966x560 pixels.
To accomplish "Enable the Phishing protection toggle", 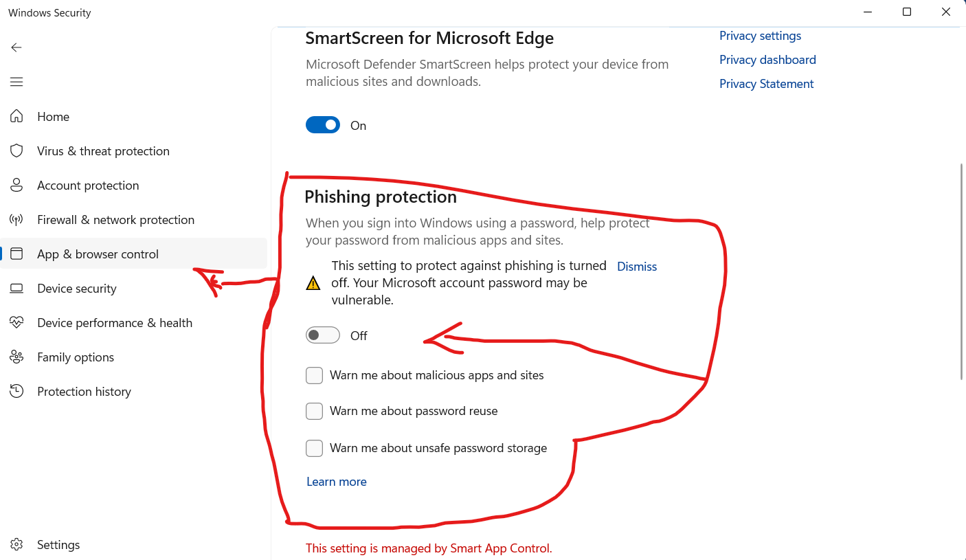I will click(x=323, y=335).
